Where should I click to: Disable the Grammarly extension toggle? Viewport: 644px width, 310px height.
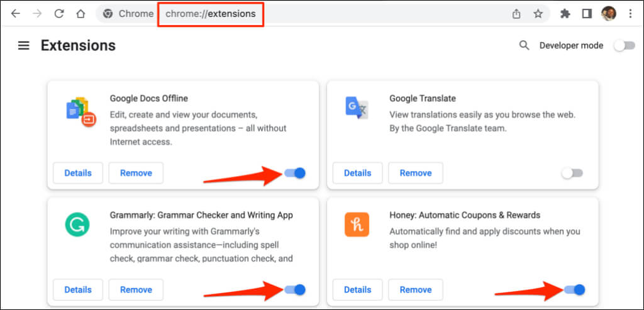pos(295,289)
